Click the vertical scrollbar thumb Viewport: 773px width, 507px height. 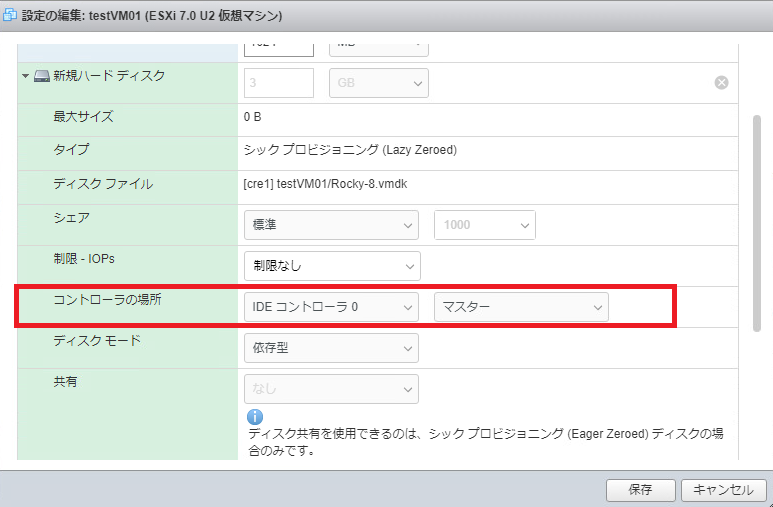(x=756, y=220)
